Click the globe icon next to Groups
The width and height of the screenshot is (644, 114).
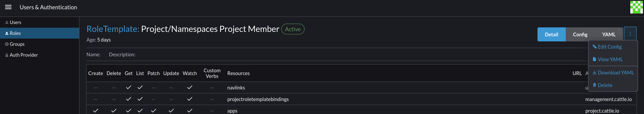click(x=6, y=44)
